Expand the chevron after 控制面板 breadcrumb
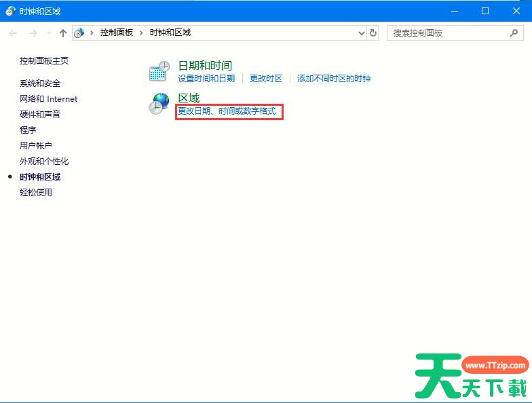 pyautogui.click(x=141, y=33)
